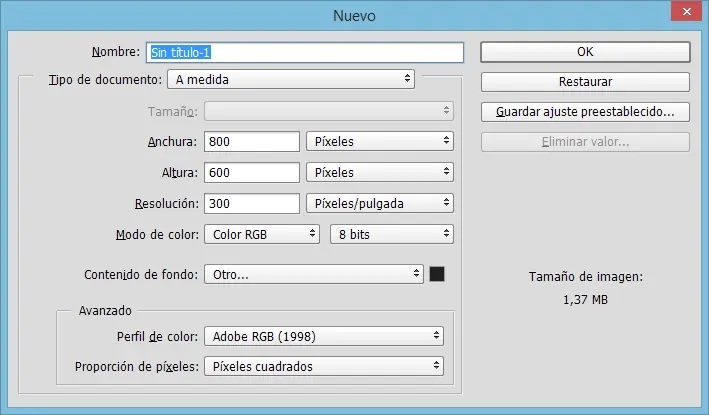
Task: Open the Perfil de color dropdown
Action: coord(324,336)
